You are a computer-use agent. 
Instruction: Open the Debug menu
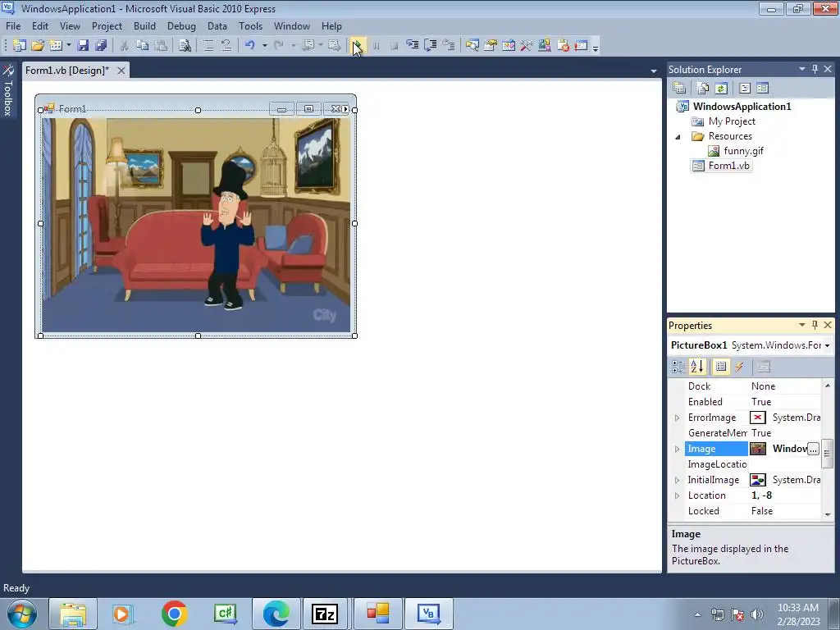pyautogui.click(x=181, y=26)
